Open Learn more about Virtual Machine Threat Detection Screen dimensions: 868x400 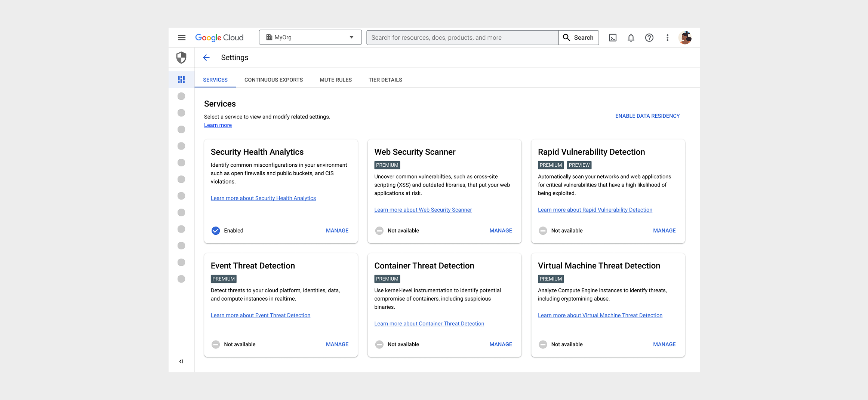(600, 315)
